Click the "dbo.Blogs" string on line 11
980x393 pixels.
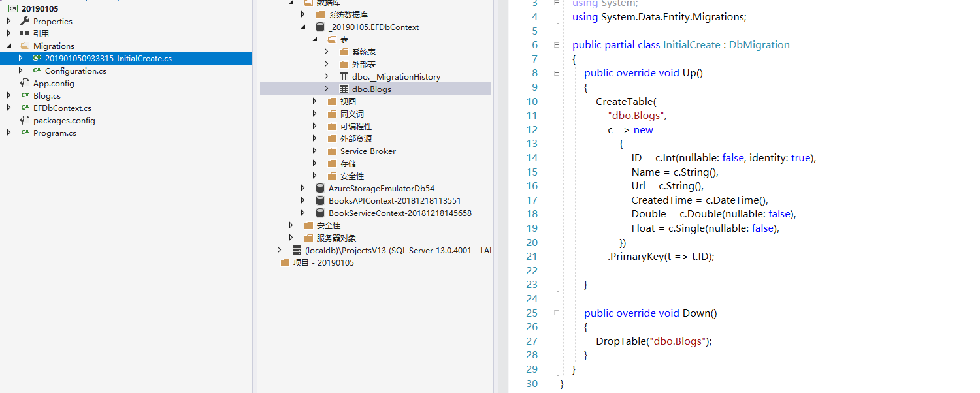(x=636, y=116)
